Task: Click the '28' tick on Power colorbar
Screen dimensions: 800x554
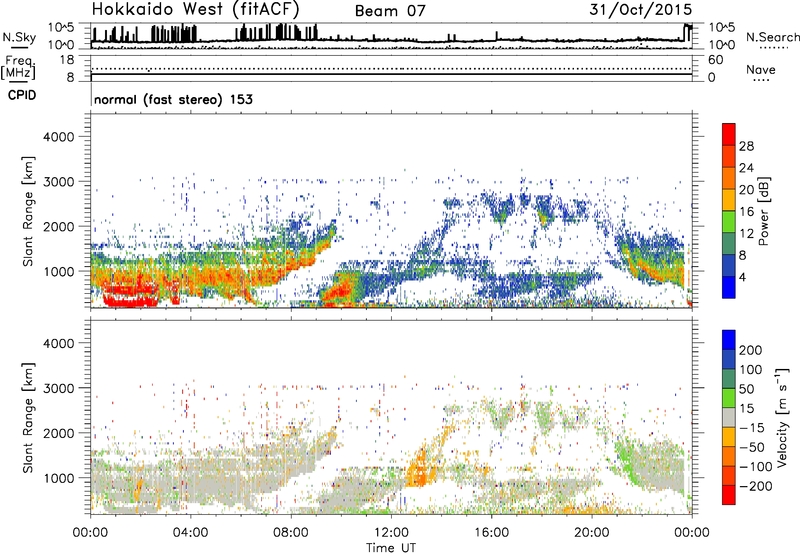Action: click(746, 146)
